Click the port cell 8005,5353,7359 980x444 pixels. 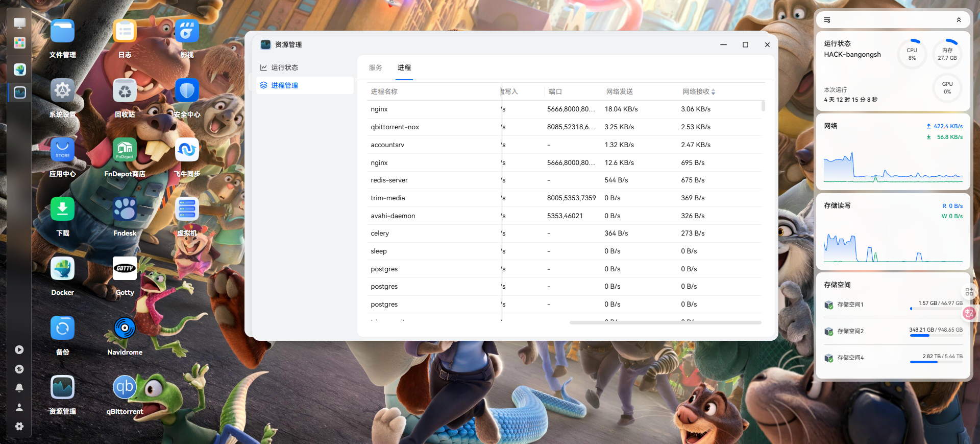(x=572, y=198)
